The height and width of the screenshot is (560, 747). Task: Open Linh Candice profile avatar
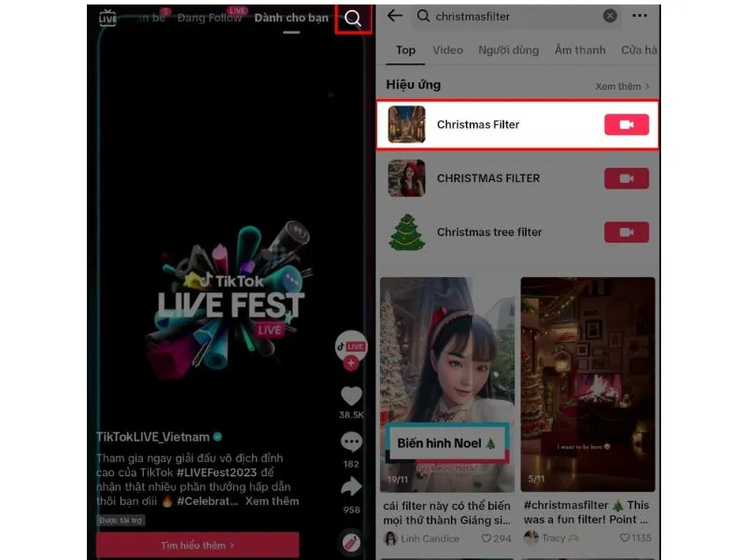click(390, 539)
